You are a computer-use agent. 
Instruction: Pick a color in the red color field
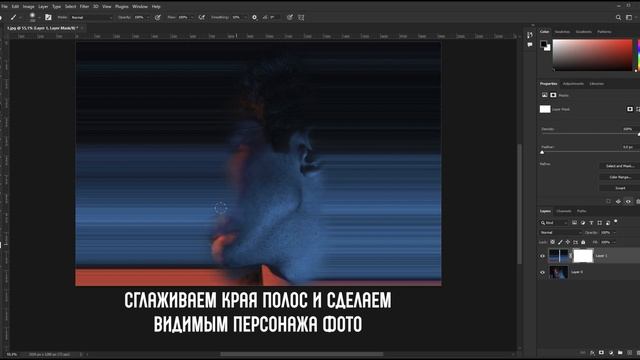(592, 55)
